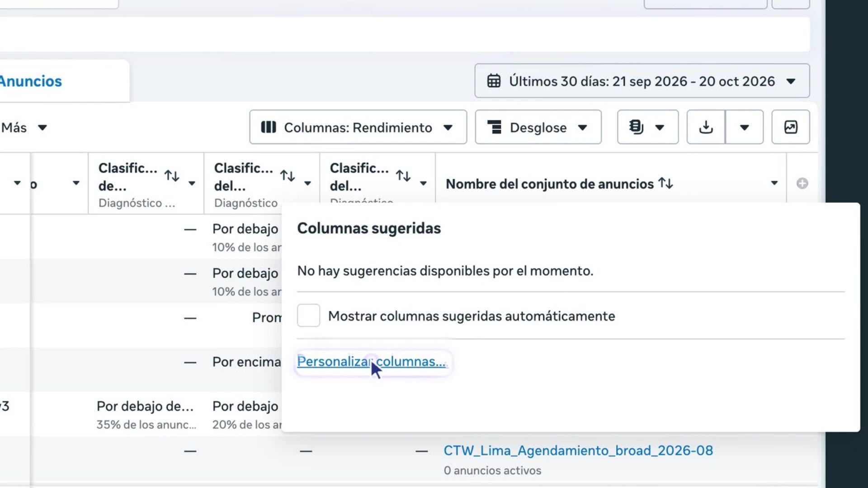Screen dimensions: 868x488
Task: Sort the first Clasific... de... column
Action: [x=172, y=176]
